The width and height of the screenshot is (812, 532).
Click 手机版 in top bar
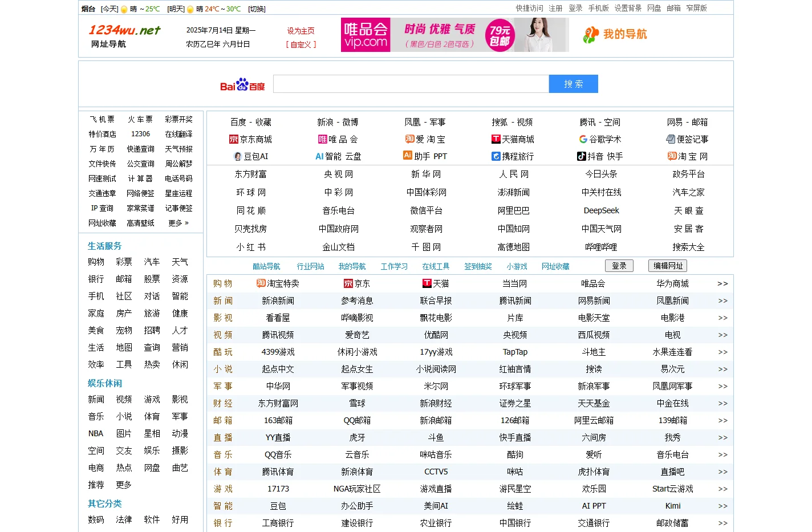598,8
